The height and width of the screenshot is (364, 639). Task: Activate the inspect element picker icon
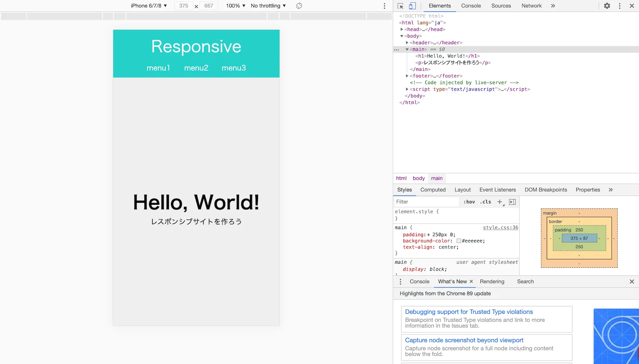(401, 6)
